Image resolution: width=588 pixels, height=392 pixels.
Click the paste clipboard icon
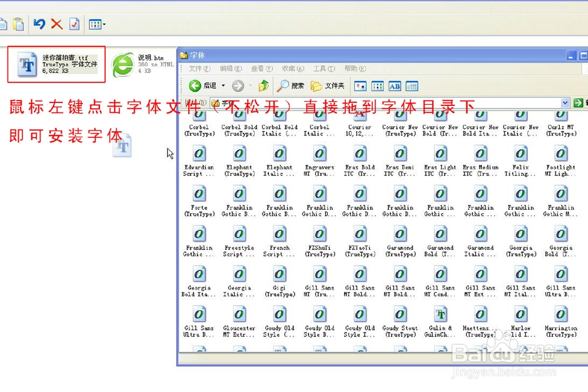coord(18,24)
